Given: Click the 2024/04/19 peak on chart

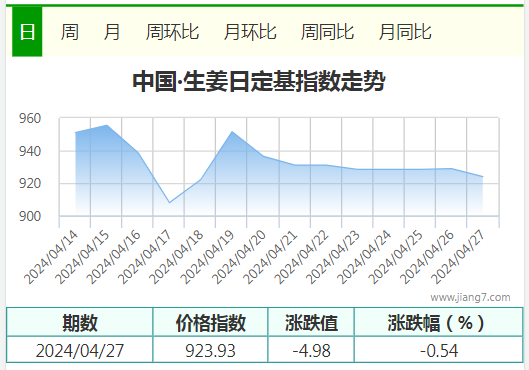Looking at the screenshot, I should [x=232, y=132].
